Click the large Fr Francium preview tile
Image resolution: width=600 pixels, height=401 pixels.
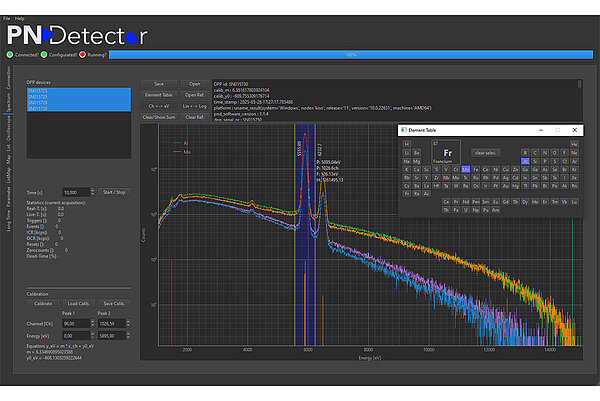point(448,151)
